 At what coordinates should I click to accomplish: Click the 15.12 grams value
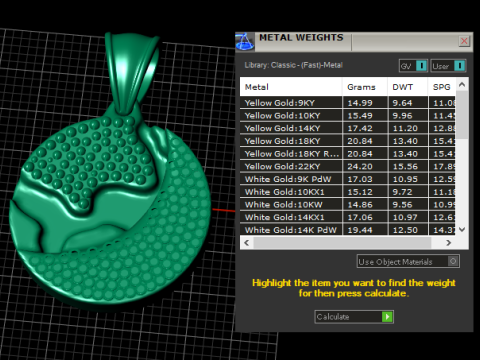click(360, 192)
